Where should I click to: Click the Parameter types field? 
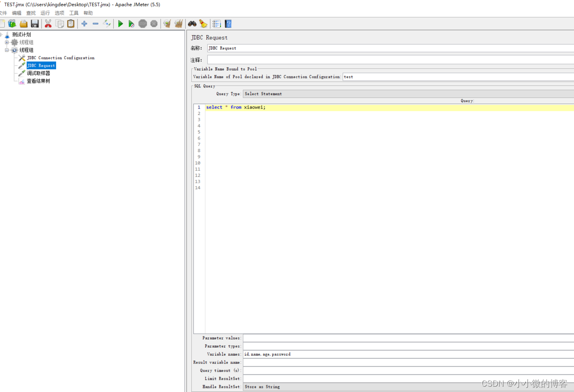pyautogui.click(x=409, y=346)
